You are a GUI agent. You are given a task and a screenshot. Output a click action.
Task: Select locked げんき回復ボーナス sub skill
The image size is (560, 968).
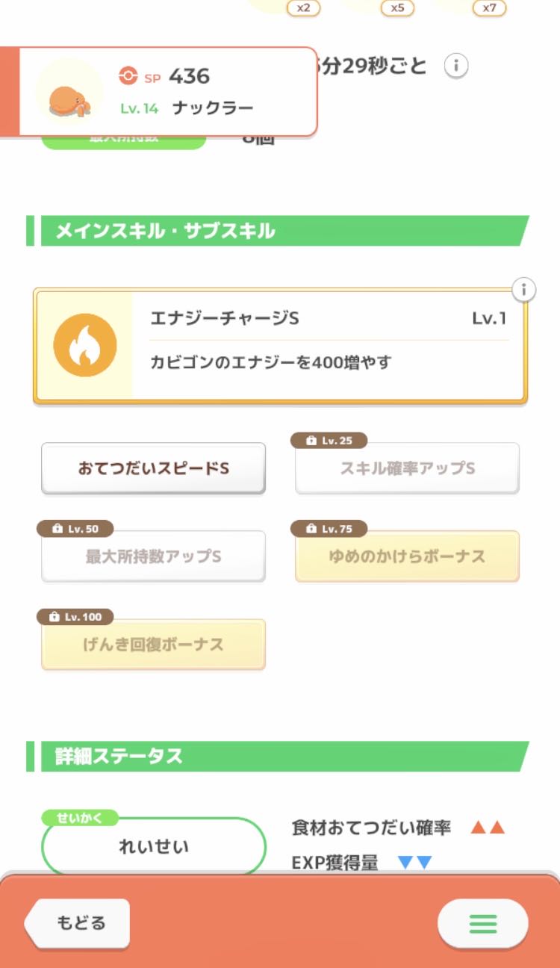[x=153, y=645]
